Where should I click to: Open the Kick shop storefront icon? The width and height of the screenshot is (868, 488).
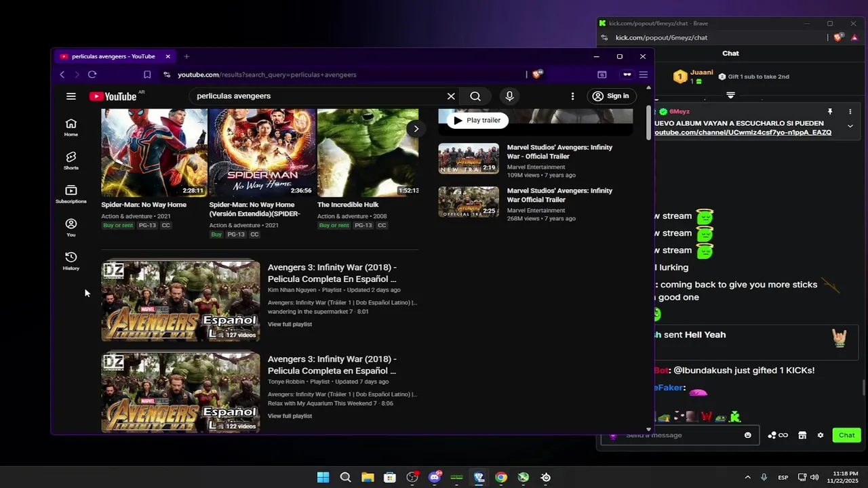[802, 435]
